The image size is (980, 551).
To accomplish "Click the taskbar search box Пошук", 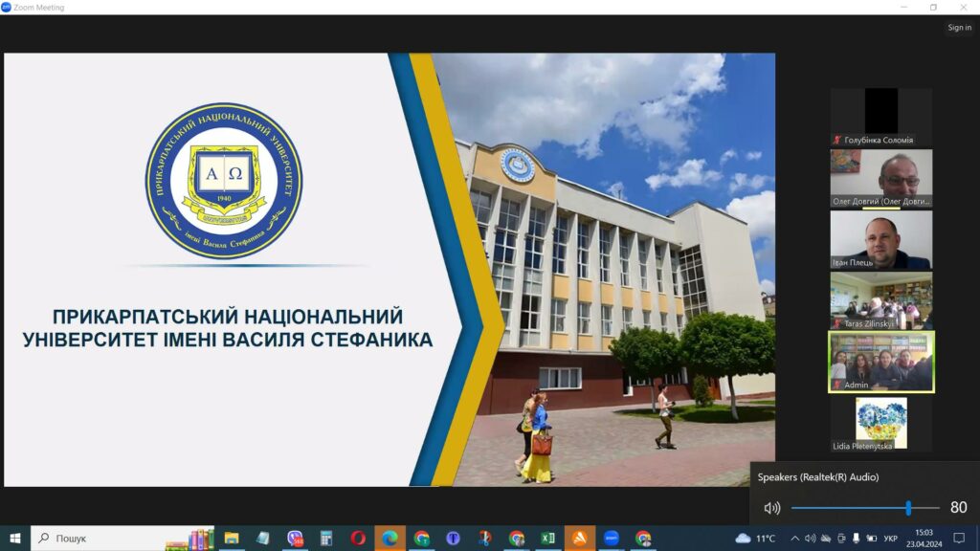I will [105, 539].
